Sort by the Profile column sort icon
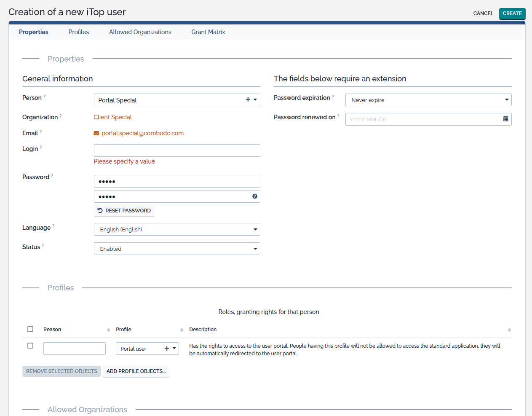532x416 pixels. point(182,330)
